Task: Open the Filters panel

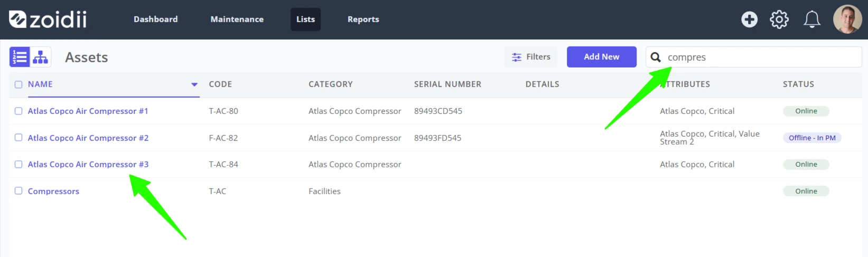Action: point(531,57)
